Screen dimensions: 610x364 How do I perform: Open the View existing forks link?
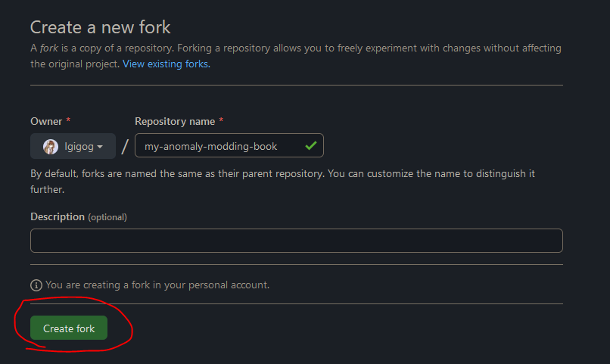(x=167, y=64)
